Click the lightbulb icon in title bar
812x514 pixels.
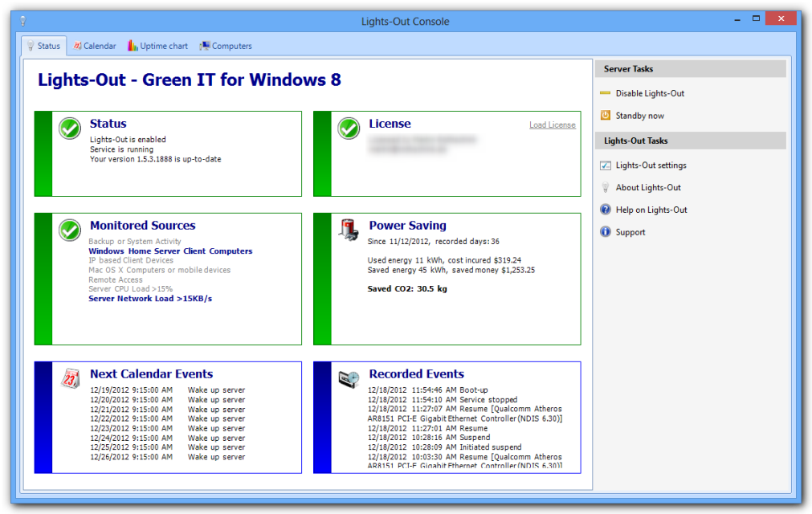point(22,21)
